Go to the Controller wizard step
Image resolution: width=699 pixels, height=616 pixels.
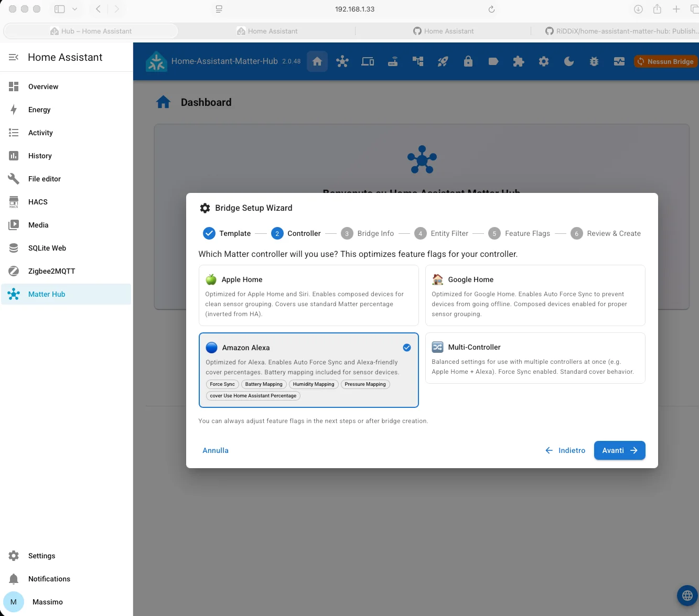[x=296, y=233]
